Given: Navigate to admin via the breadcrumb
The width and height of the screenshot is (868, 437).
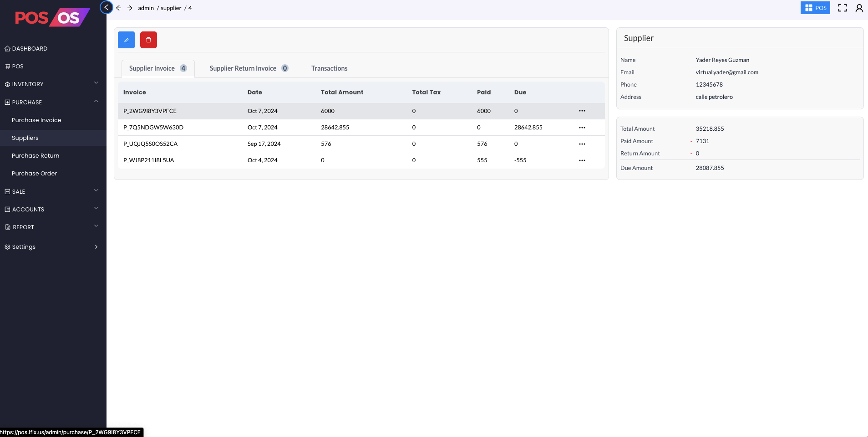Looking at the screenshot, I should pyautogui.click(x=145, y=8).
